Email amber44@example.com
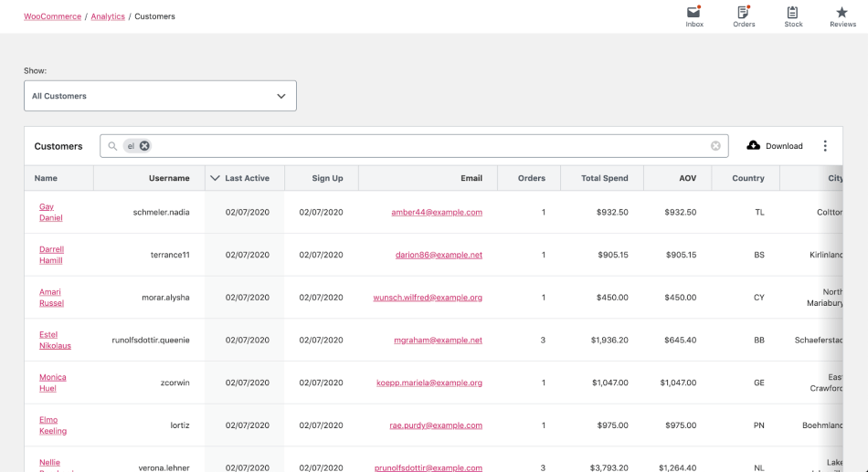The image size is (868, 472). [437, 212]
